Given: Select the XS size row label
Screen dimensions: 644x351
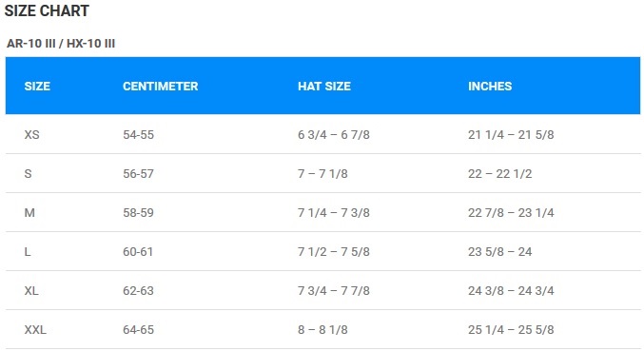Looking at the screenshot, I should [x=31, y=135].
